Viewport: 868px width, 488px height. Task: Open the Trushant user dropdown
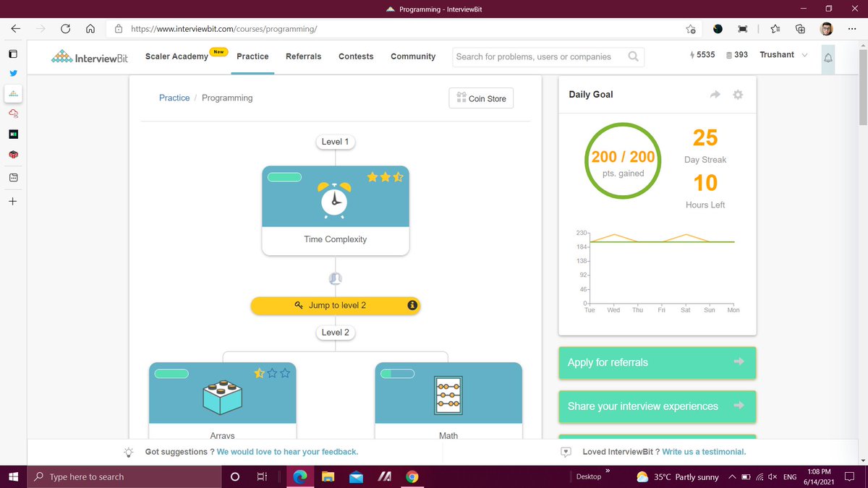click(x=783, y=55)
